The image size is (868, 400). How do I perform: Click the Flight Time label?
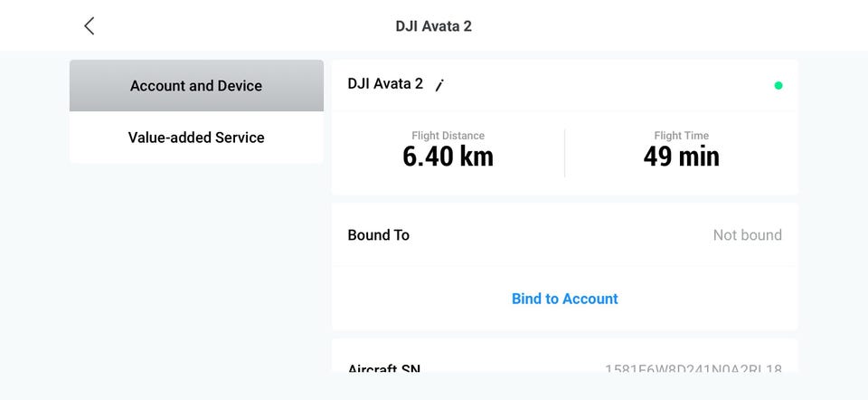(681, 136)
